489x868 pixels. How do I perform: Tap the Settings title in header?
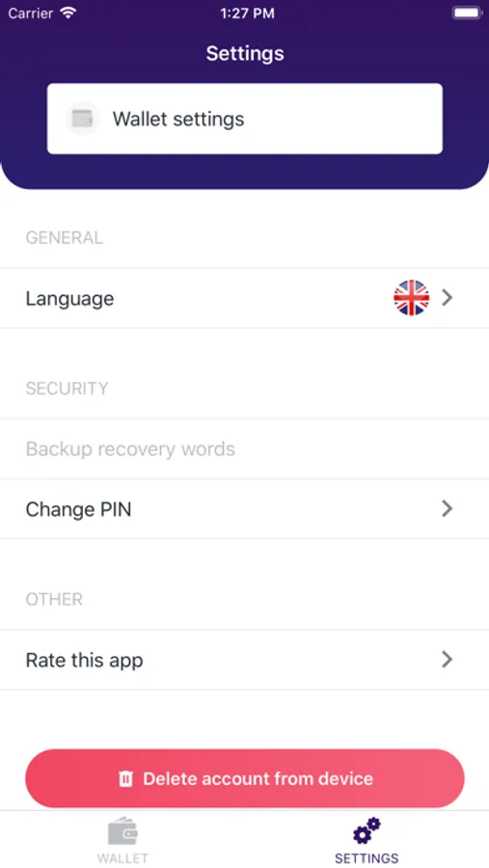pos(245,54)
